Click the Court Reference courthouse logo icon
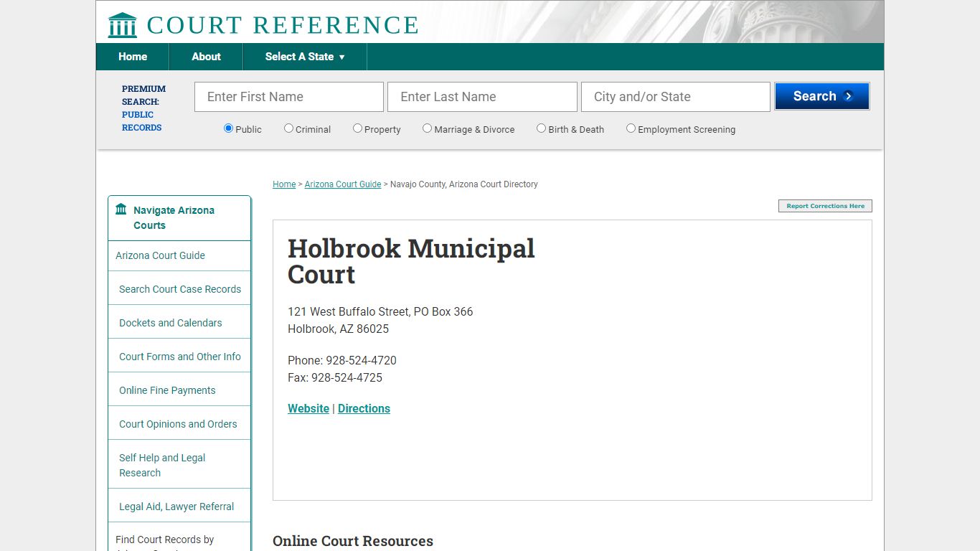Viewport: 980px width, 551px height. 122,25
